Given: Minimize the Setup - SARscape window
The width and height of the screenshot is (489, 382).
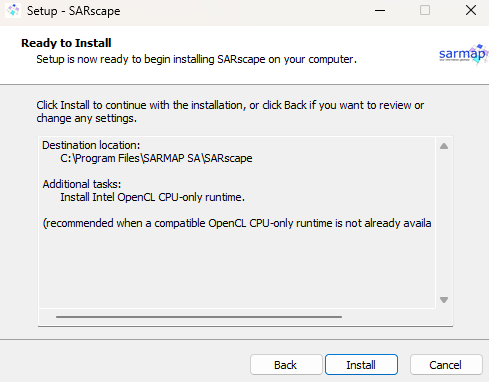Looking at the screenshot, I should point(380,11).
